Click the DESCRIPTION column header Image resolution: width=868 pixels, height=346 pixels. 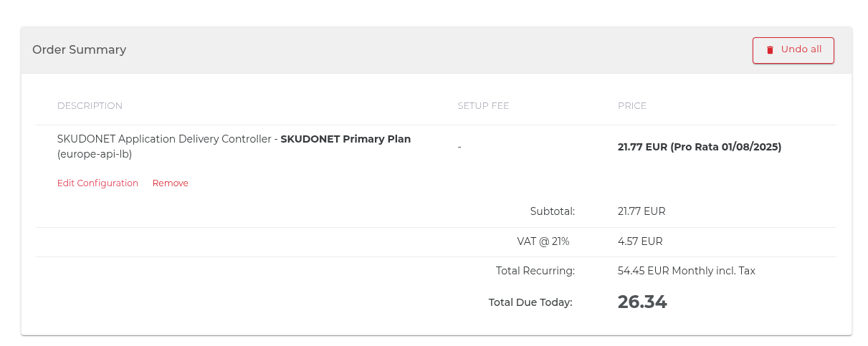tap(90, 106)
